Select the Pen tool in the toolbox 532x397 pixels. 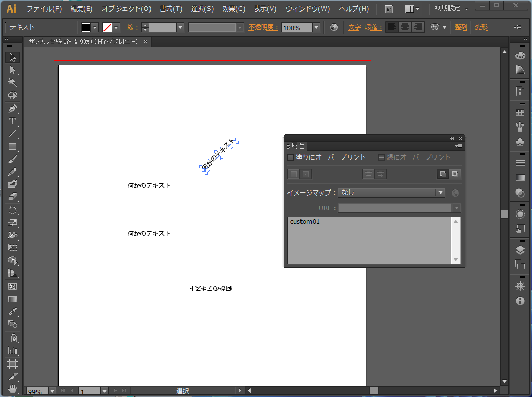click(13, 109)
